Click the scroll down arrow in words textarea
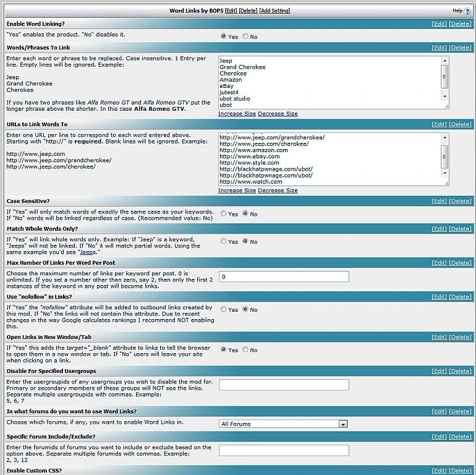The height and width of the screenshot is (475, 476). 444,96
